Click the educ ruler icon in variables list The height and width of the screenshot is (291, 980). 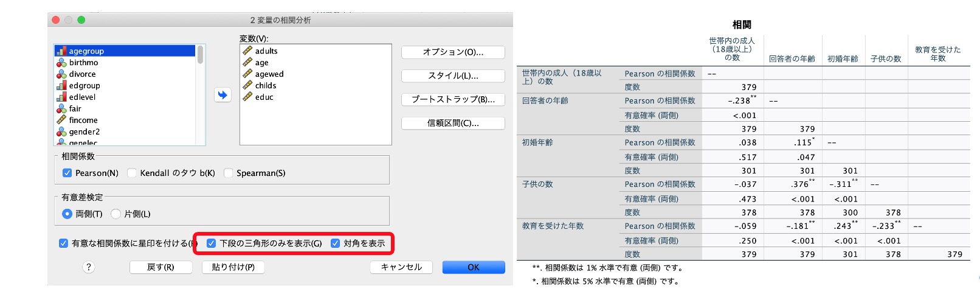[247, 97]
